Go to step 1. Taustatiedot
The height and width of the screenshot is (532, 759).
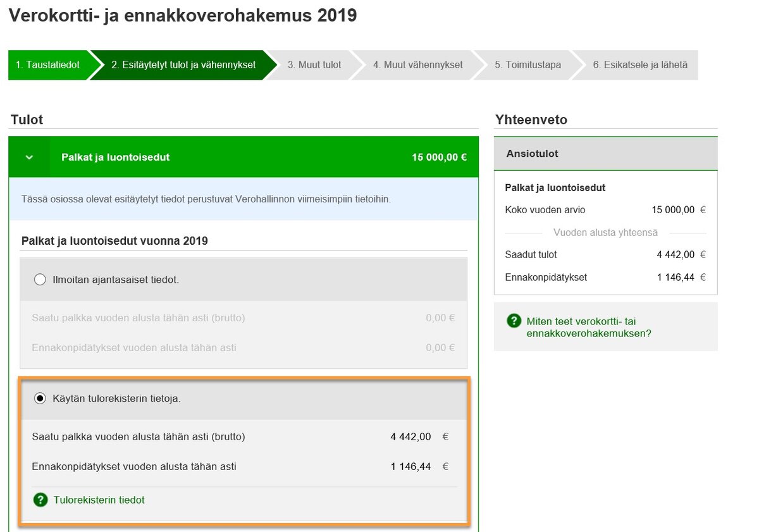[48, 65]
